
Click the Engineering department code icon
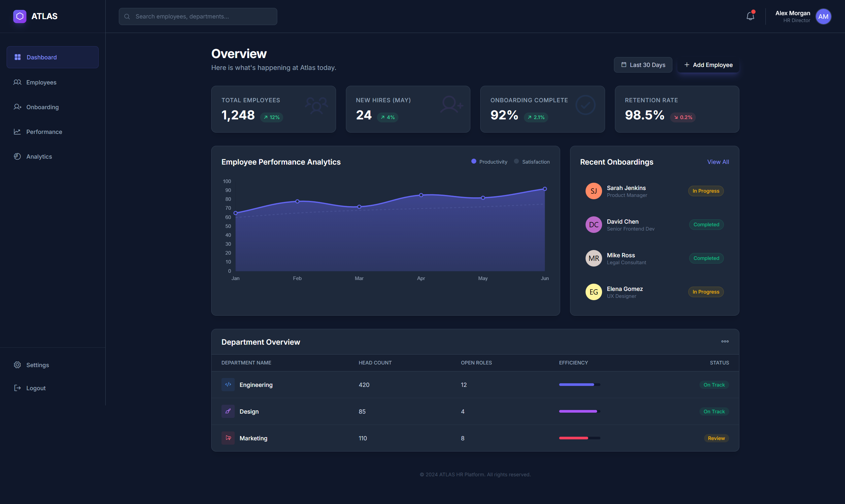pos(228,385)
